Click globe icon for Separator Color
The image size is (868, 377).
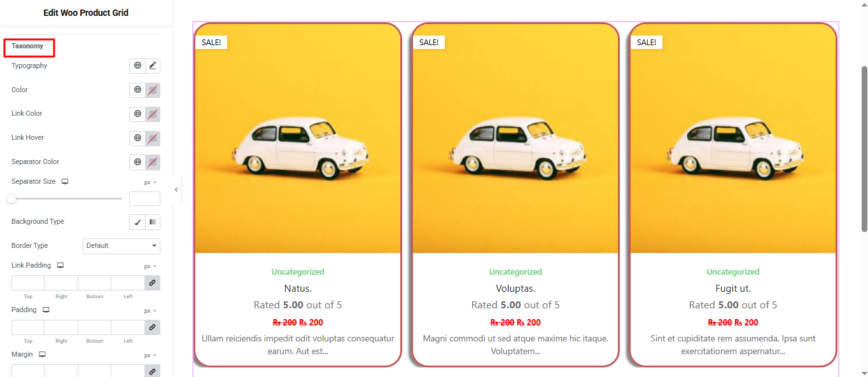point(137,162)
